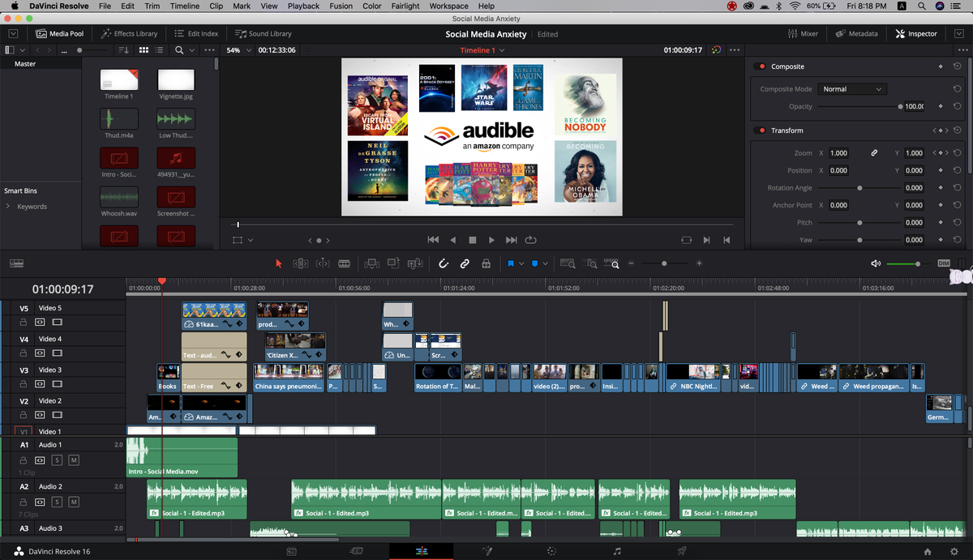
Task: Click the Insert Clip toolbar icon
Action: [372, 263]
